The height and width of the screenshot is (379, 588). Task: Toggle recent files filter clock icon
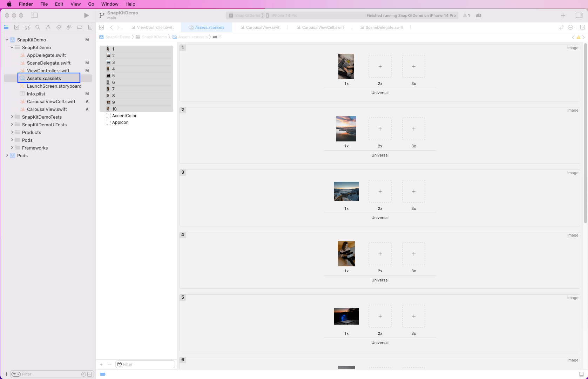point(83,374)
